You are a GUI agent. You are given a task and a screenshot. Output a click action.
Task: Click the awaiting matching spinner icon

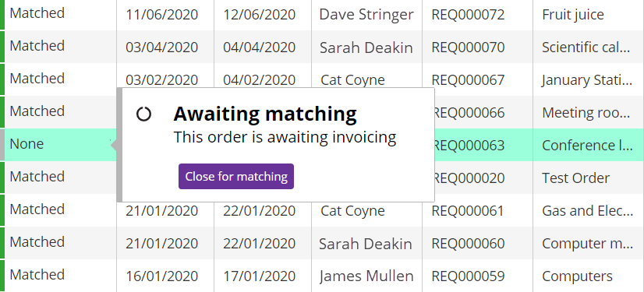[143, 114]
